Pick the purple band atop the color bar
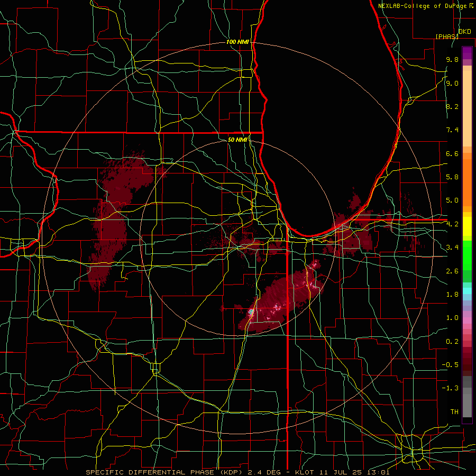The width and height of the screenshot is (476, 476). point(467,53)
